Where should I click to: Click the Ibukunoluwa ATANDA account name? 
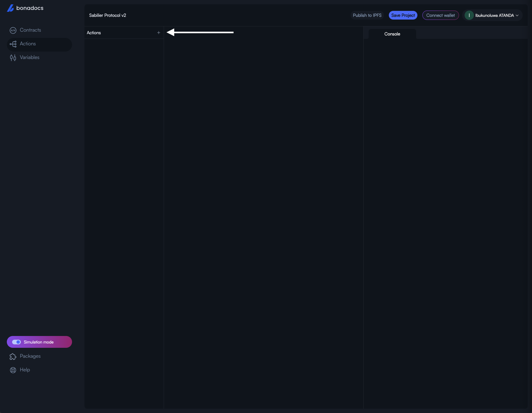click(494, 16)
